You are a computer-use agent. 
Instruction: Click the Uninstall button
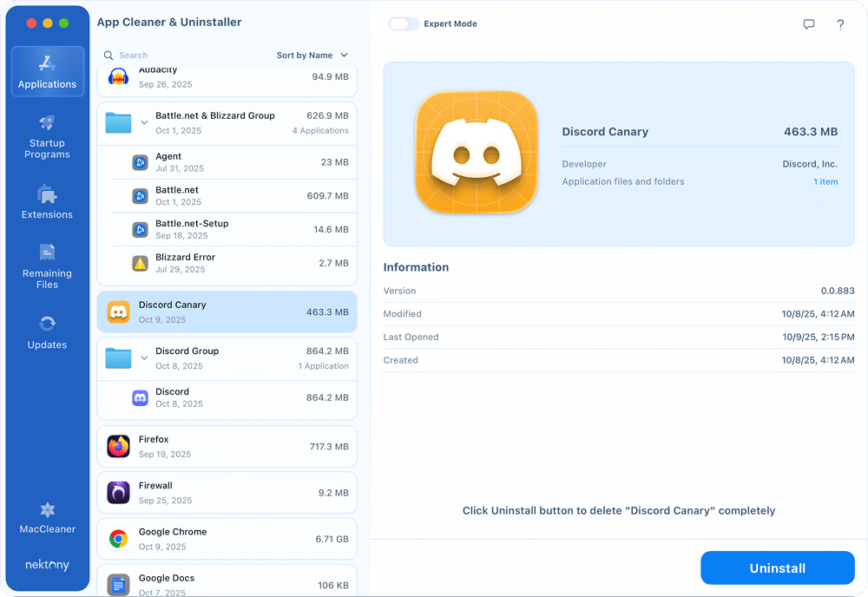[777, 567]
